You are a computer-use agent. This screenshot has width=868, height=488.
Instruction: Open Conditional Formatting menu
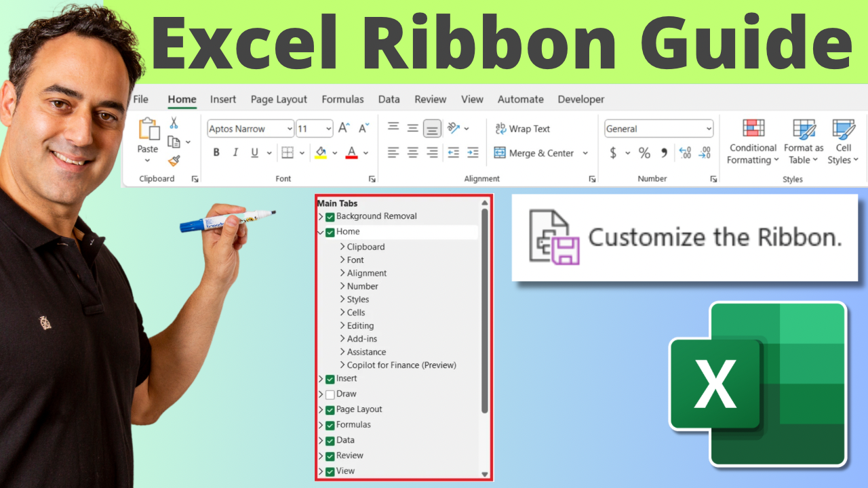753,142
